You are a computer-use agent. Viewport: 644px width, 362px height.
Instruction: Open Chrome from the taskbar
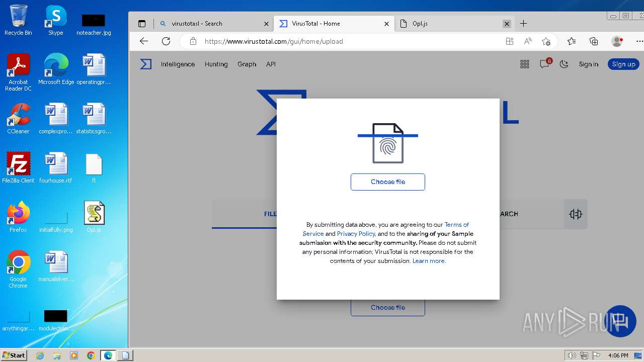tap(91, 355)
